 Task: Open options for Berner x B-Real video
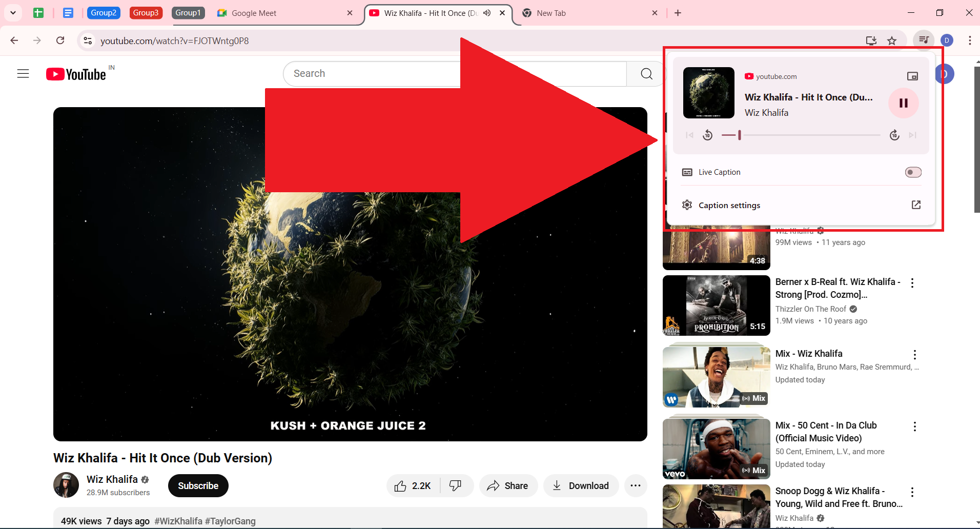click(x=912, y=283)
